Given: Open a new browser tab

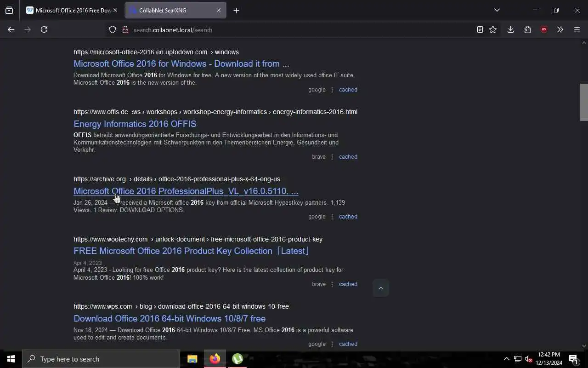Looking at the screenshot, I should [236, 10].
